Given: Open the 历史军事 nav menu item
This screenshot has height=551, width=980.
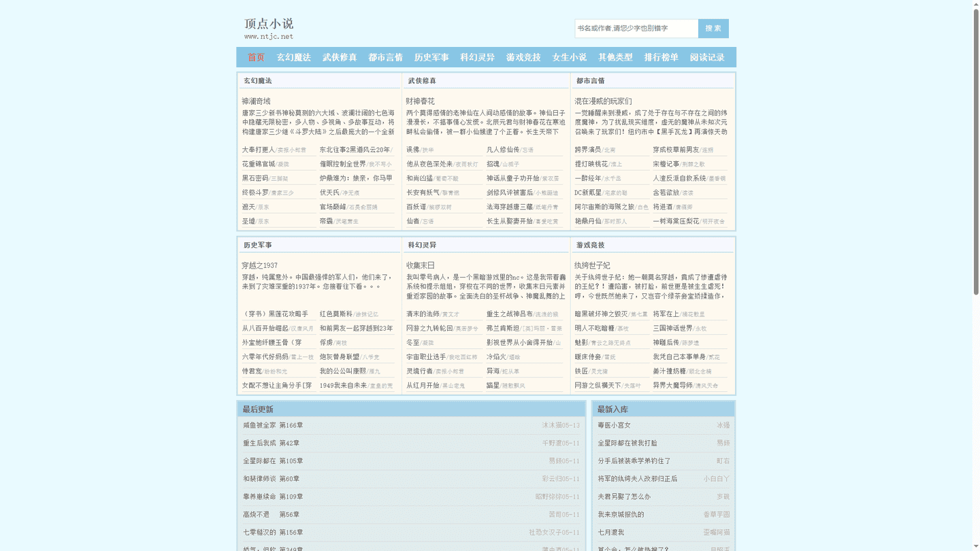Looking at the screenshot, I should click(431, 58).
